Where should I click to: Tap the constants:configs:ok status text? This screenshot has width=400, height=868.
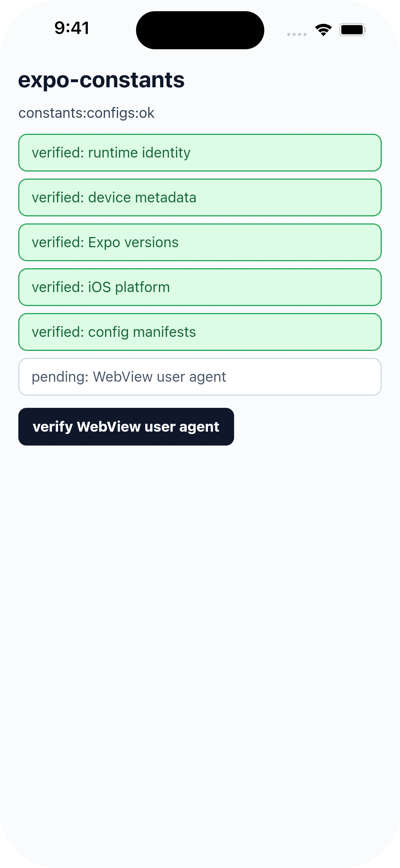tap(87, 113)
